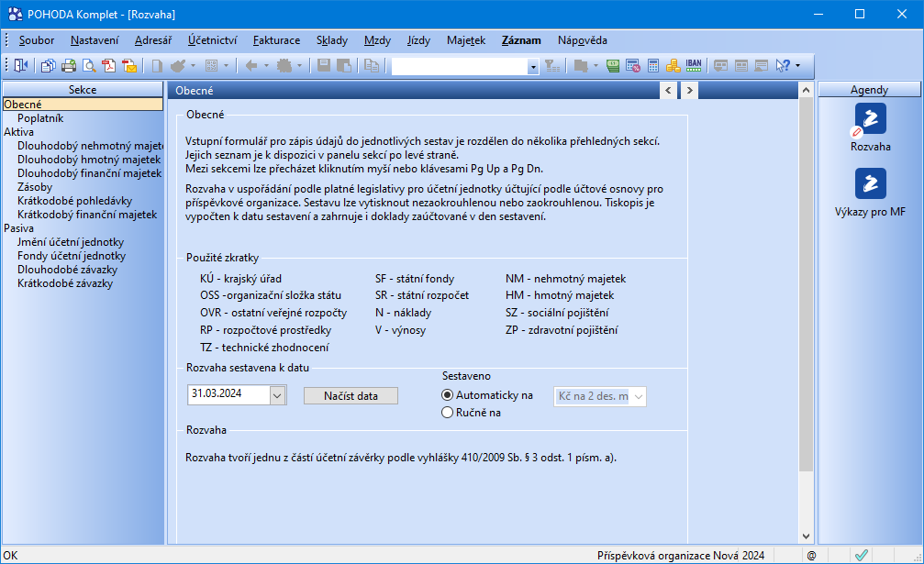The image size is (924, 564).
Task: Open the calculator icon in the toolbar
Action: (653, 66)
